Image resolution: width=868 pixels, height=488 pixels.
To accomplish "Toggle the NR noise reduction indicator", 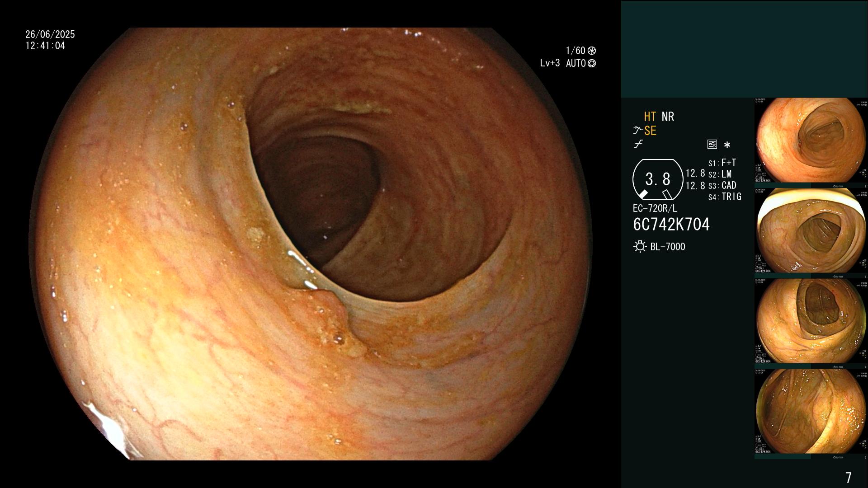I will [668, 117].
